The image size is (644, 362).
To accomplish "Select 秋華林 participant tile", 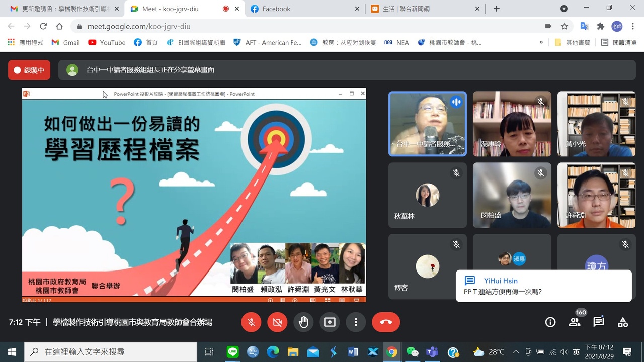I will [x=428, y=195].
